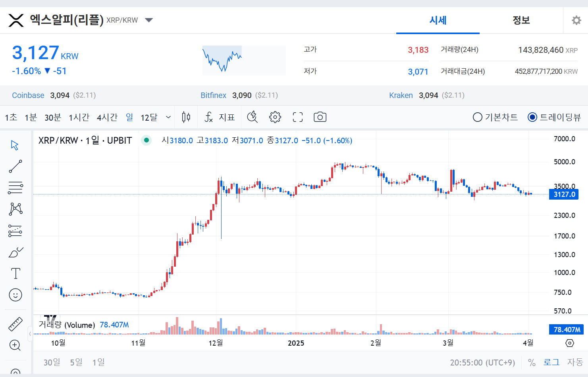This screenshot has width=588, height=377.
Task: Expand the XRP/KRW market selector dropdown
Action: pos(149,20)
